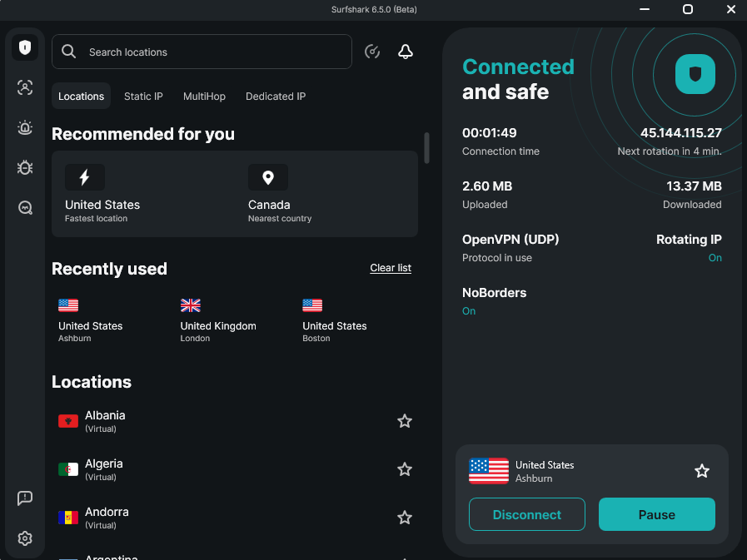Favorite Algeria with its star icon
Viewport: 747px width, 560px height.
click(405, 469)
